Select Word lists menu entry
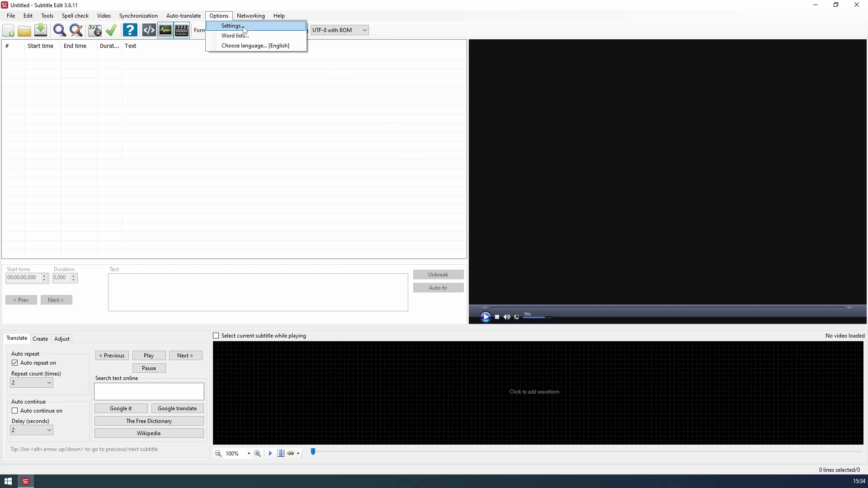Image resolution: width=868 pixels, height=488 pixels. click(235, 36)
